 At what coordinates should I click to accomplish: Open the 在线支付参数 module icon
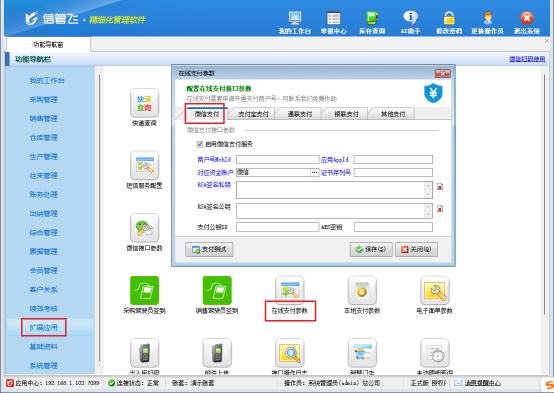pyautogui.click(x=290, y=291)
